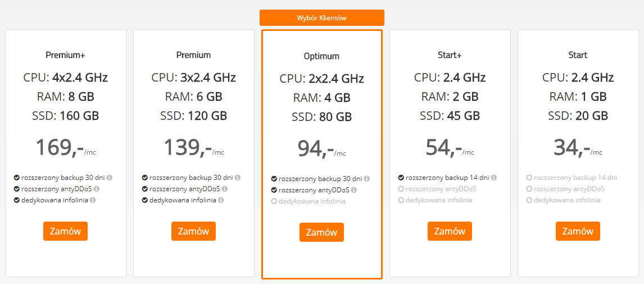
Task: Click the 169,-/mc price of Premium+
Action: coord(65,147)
